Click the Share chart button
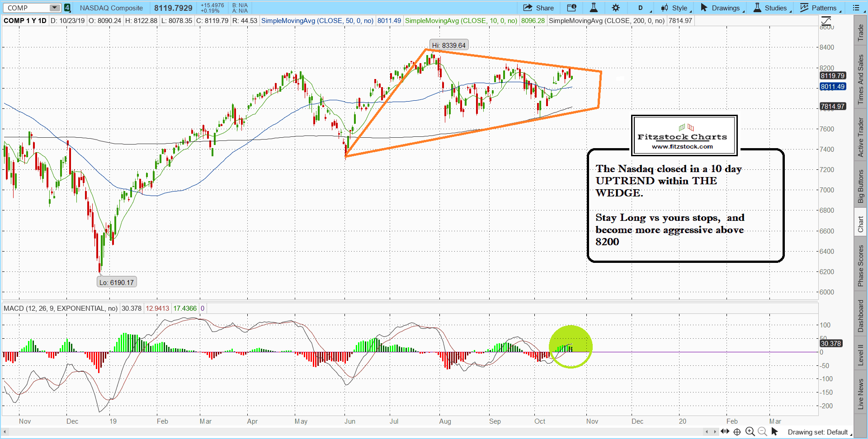 538,8
